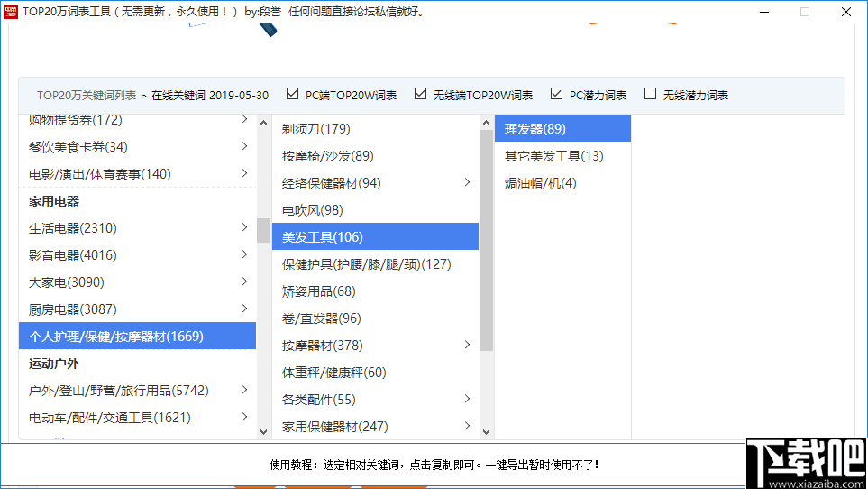Uncheck the PC端TOP20W词表 checkbox

292,94
